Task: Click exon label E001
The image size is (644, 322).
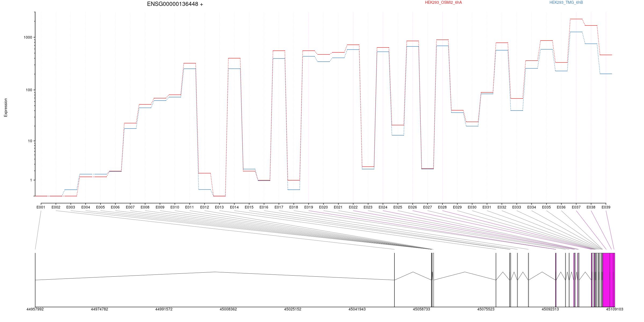Action: click(x=41, y=207)
